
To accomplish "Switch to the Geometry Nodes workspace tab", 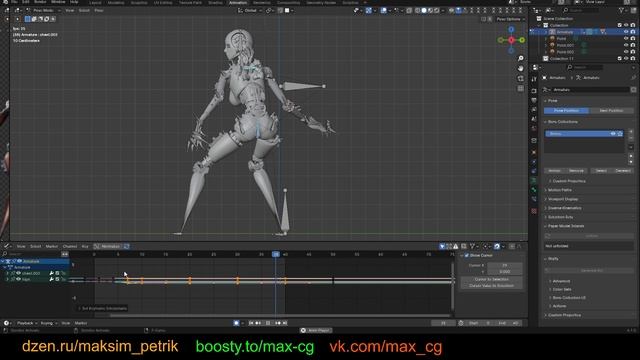I will [321, 2].
